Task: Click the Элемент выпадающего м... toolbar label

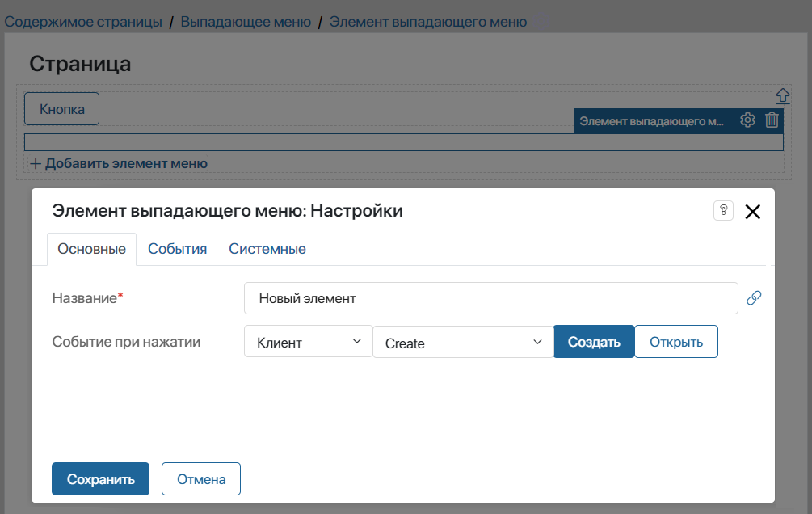Action: click(651, 121)
